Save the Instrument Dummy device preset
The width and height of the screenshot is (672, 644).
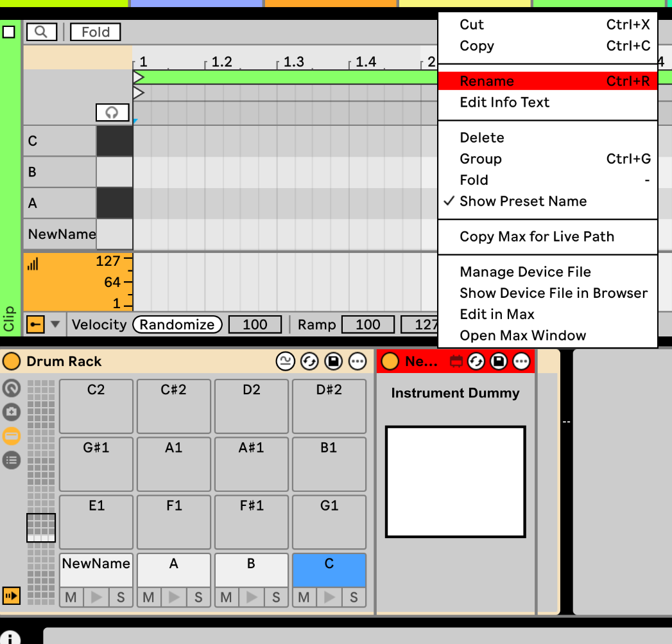point(499,361)
